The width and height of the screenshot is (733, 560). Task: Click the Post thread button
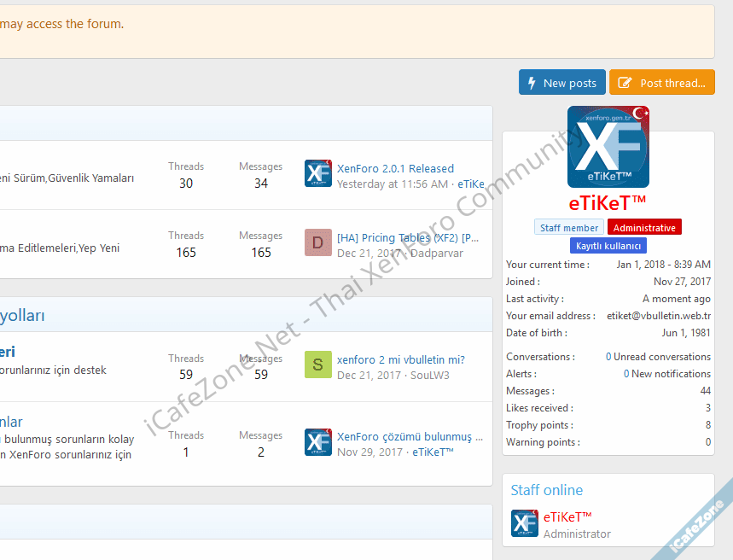pyautogui.click(x=661, y=83)
